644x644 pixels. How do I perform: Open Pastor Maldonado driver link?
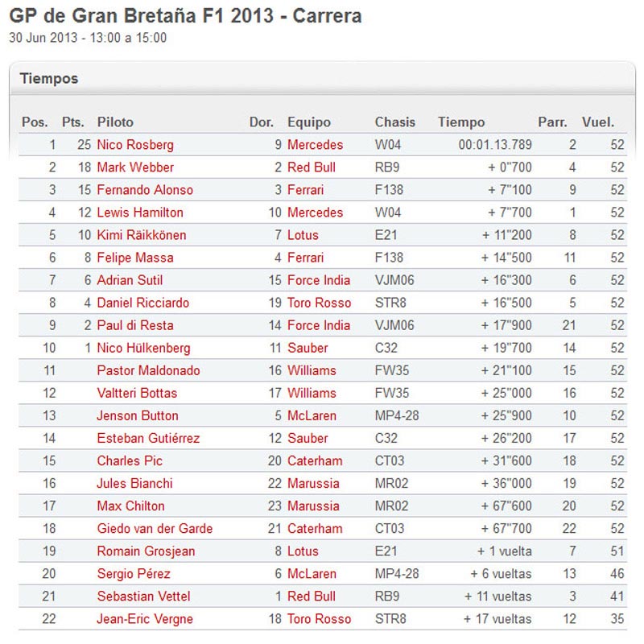[148, 371]
